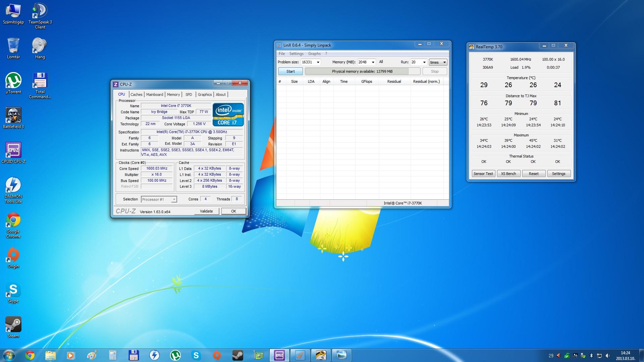Click the OK button in CPU-Z
Viewport: 644px width, 362px height.
coord(233,211)
